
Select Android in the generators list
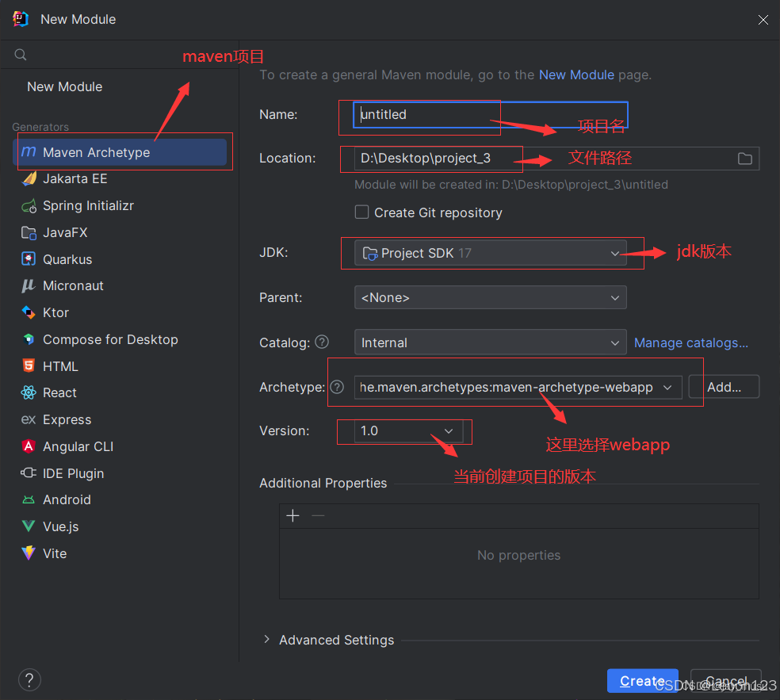120,499
